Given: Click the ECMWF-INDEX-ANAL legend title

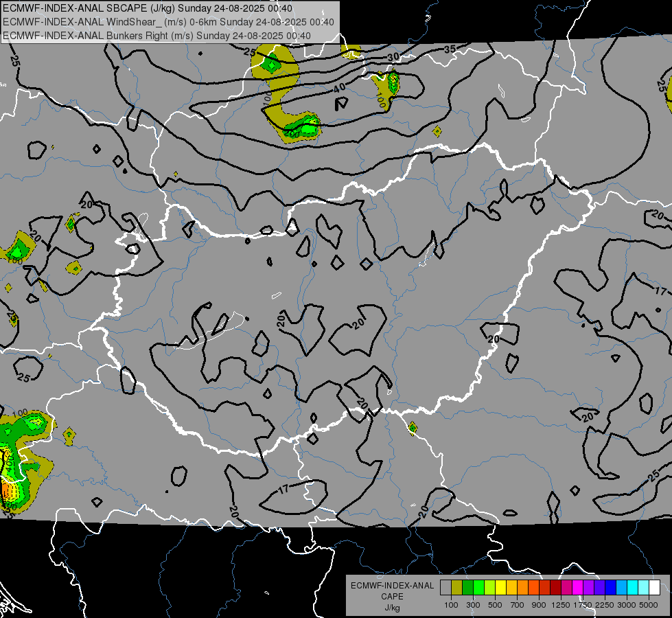Looking at the screenshot, I should coord(392,586).
